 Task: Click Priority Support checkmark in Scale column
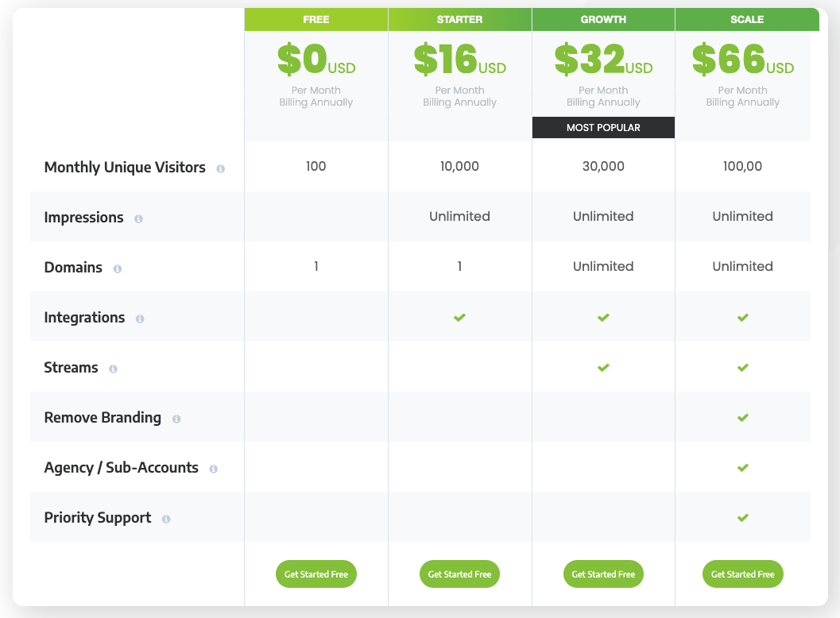(x=742, y=518)
